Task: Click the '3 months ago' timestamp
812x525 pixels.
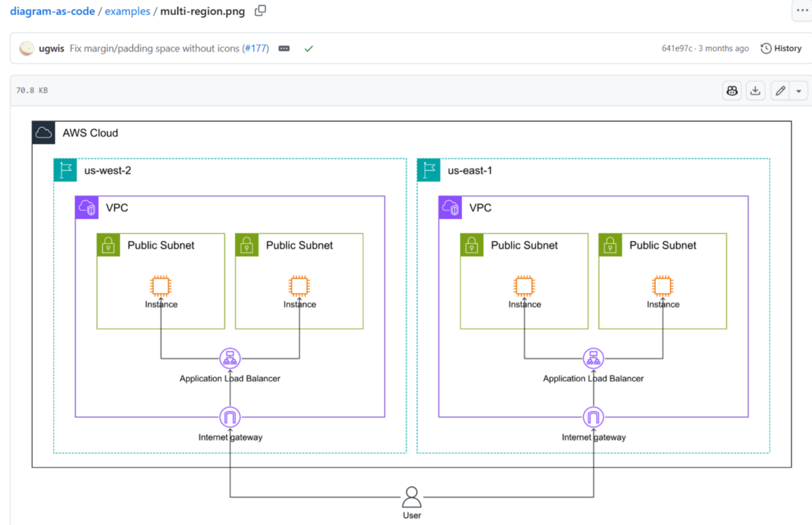Action: point(723,49)
